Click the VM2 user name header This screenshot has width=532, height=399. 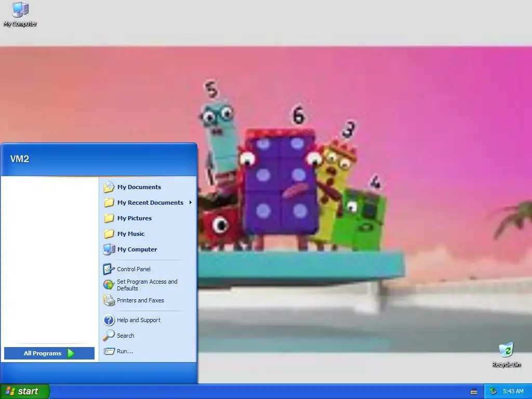click(x=20, y=159)
